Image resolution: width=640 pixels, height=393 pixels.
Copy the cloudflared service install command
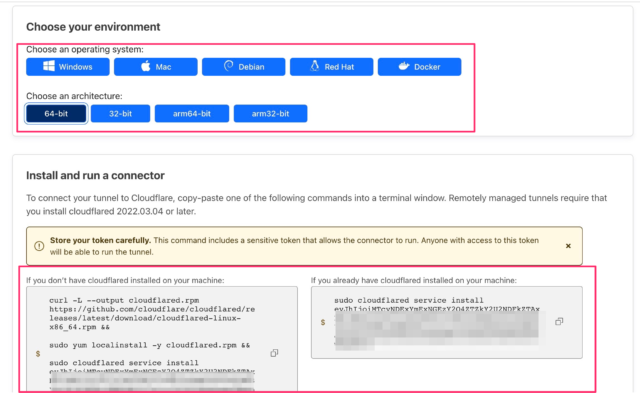click(x=559, y=322)
